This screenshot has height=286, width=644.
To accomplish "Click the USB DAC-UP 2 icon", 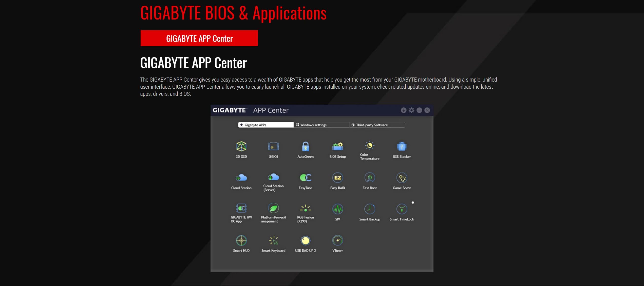I will 306,240.
